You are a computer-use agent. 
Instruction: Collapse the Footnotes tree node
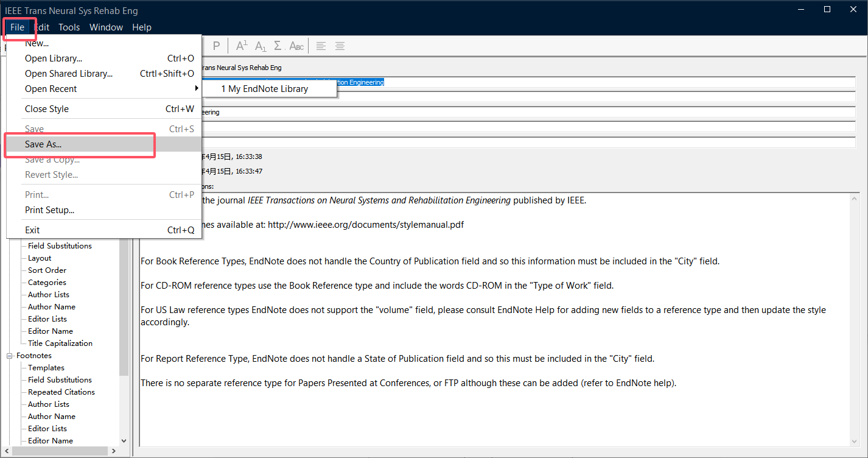[10, 356]
